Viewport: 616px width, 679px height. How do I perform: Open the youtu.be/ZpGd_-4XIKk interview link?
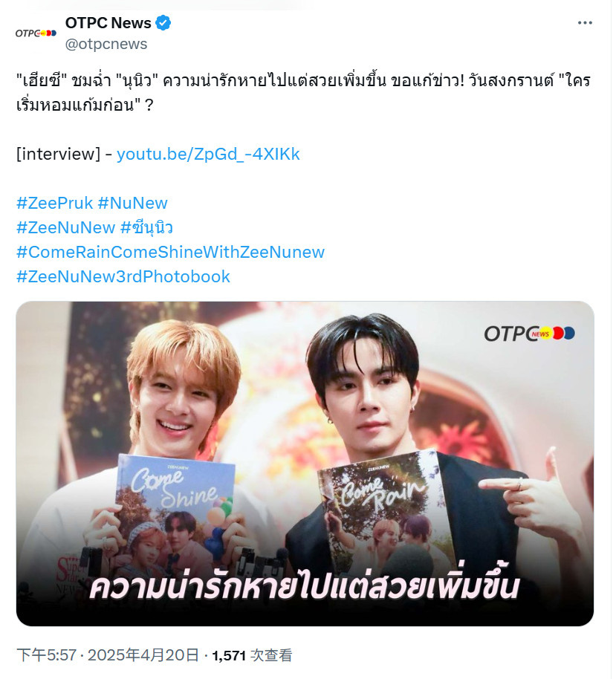click(210, 155)
